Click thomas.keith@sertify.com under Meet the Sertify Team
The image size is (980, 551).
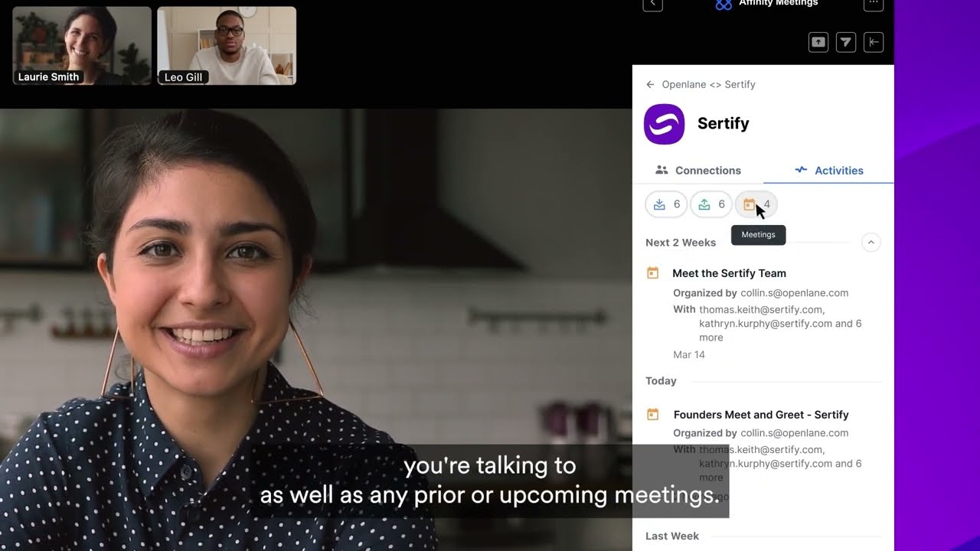click(x=762, y=310)
